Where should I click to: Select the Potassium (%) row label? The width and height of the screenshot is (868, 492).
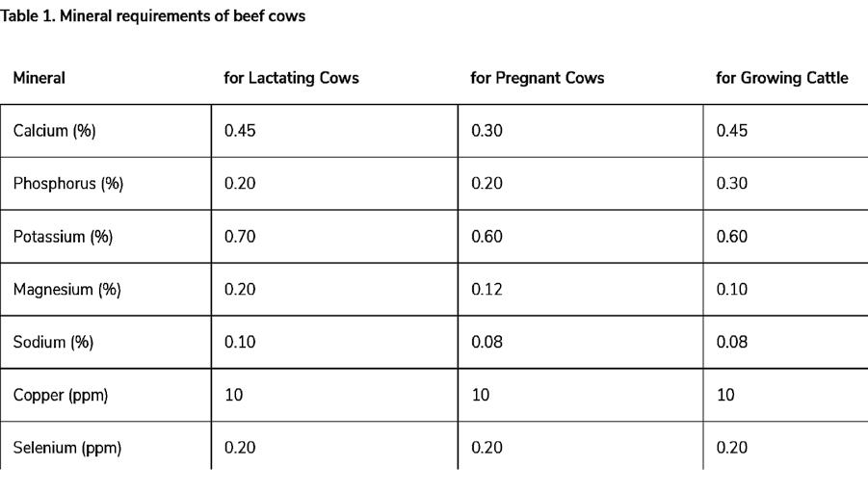click(x=63, y=237)
